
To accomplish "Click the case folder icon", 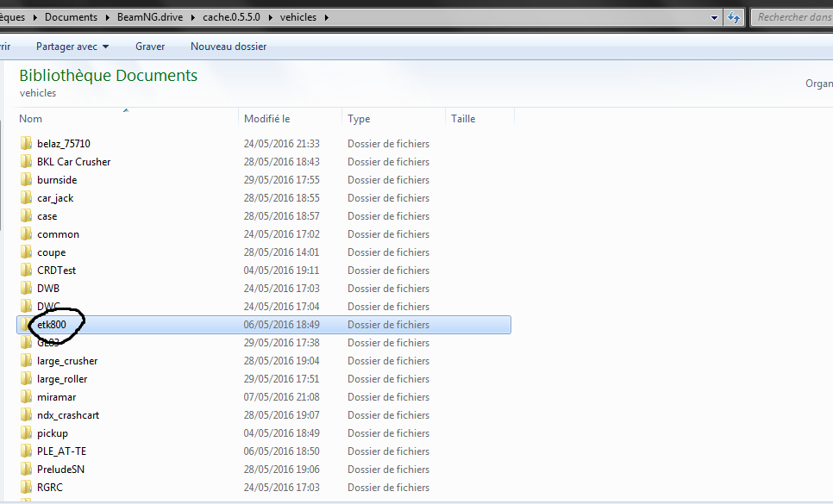I will click(x=26, y=216).
